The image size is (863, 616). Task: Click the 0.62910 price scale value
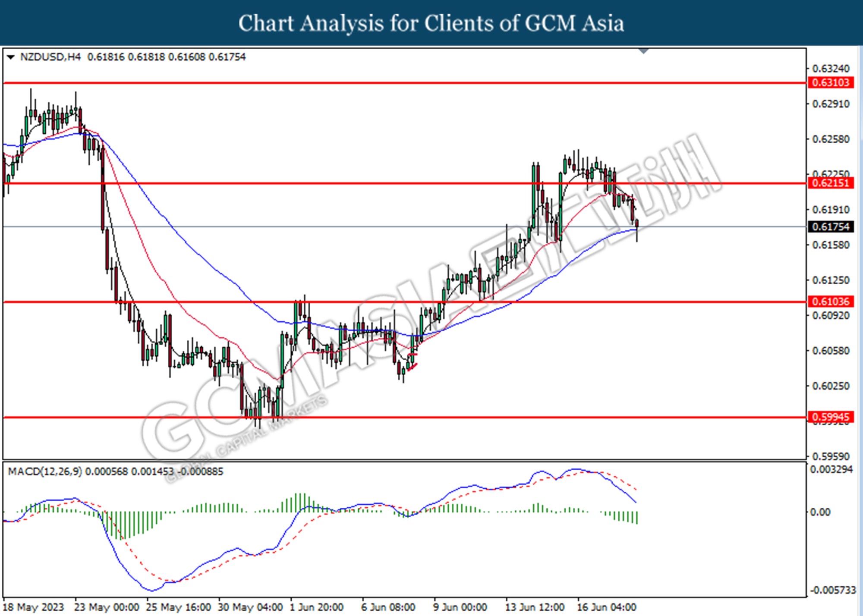click(x=831, y=104)
